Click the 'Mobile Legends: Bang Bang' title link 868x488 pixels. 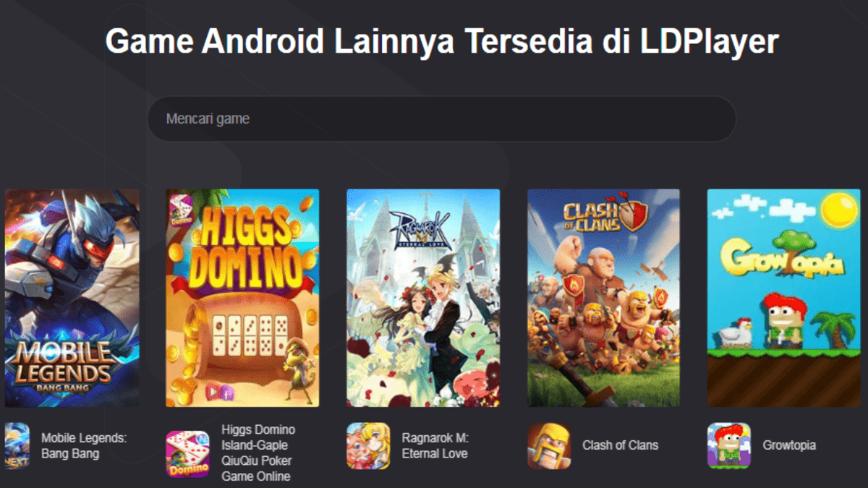point(84,446)
